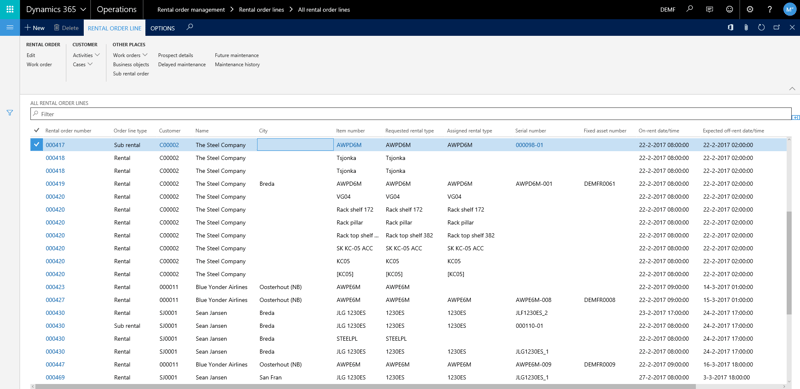
Task: Click the DEMF company selector
Action: pyautogui.click(x=668, y=10)
